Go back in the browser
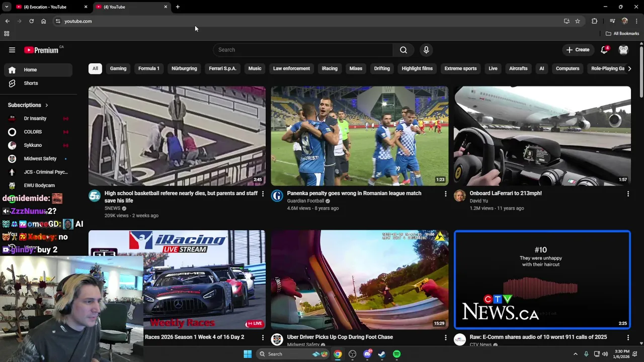 pyautogui.click(x=7, y=21)
